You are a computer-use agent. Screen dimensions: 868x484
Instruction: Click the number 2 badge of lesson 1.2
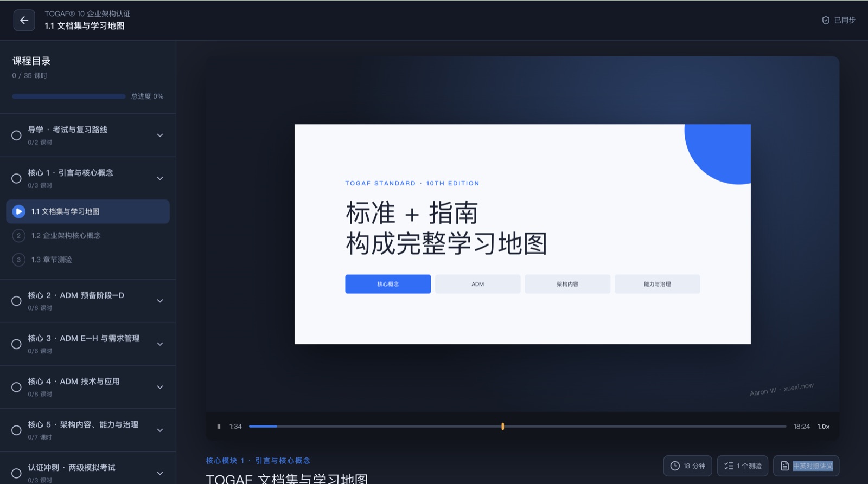tap(18, 235)
